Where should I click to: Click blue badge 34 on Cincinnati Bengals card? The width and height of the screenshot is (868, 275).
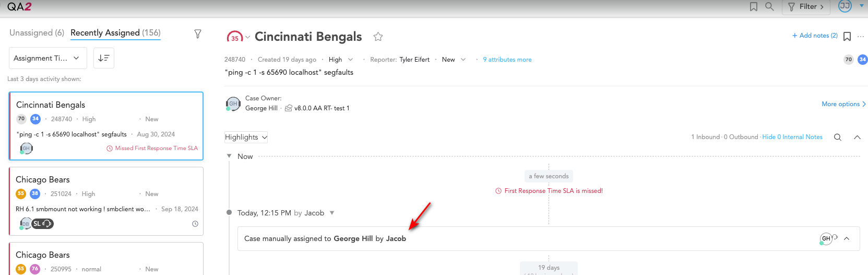(x=35, y=119)
